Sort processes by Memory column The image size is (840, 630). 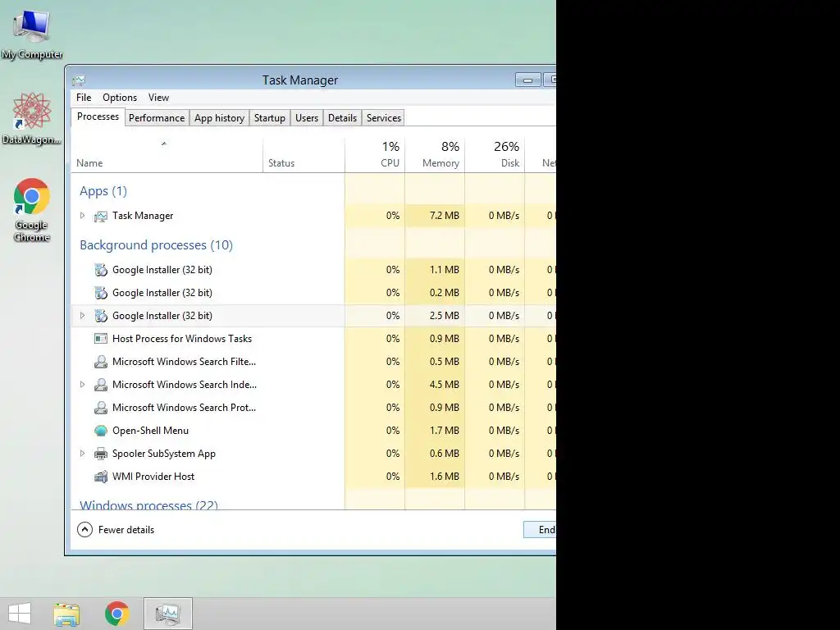pyautogui.click(x=435, y=154)
